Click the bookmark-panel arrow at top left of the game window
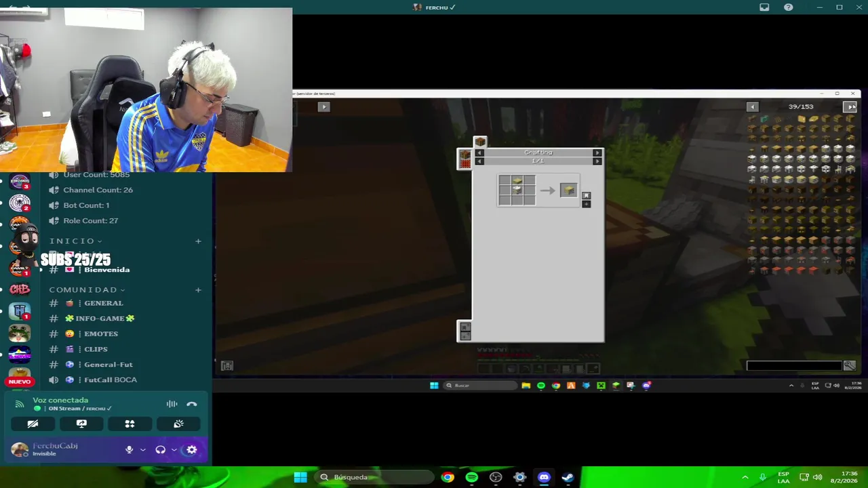The image size is (868, 488). [323, 106]
